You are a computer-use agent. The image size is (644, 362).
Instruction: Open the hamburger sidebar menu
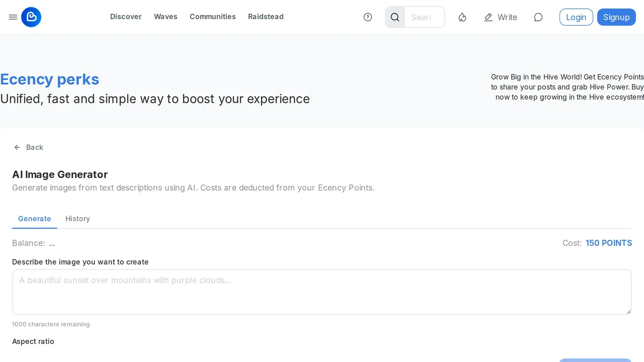coord(13,17)
